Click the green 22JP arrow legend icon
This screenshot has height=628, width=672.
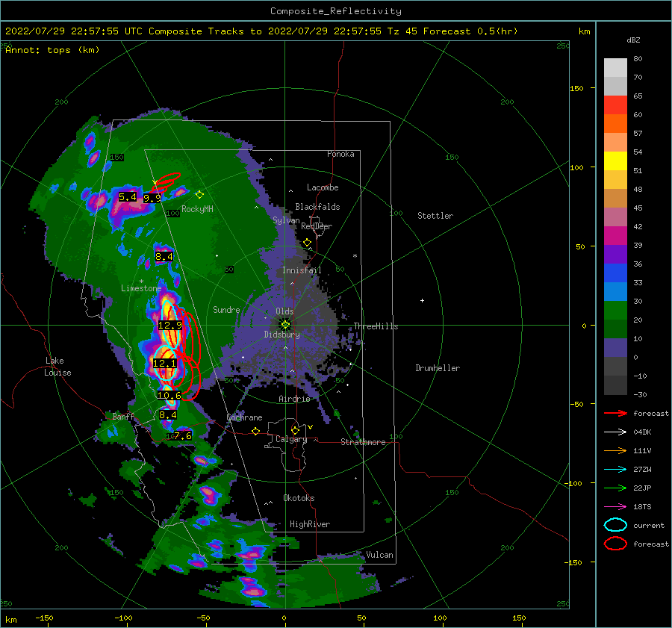coord(615,488)
